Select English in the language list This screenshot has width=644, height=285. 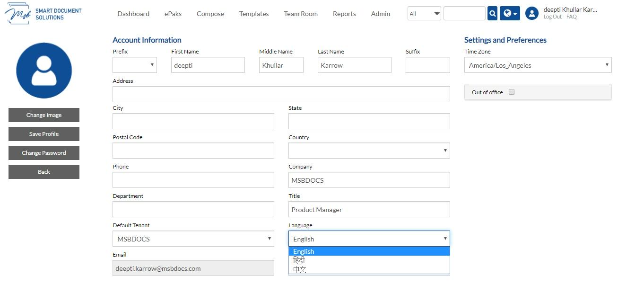pyautogui.click(x=369, y=251)
